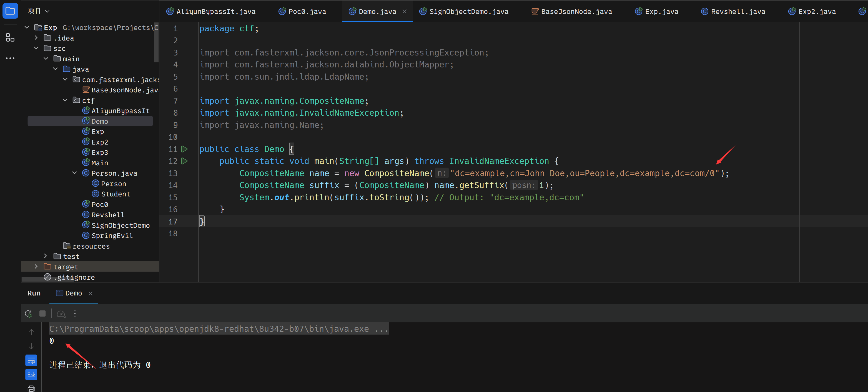Toggle soft-wrap in the Run console
Image resolution: width=868 pixels, height=392 pixels.
31,361
